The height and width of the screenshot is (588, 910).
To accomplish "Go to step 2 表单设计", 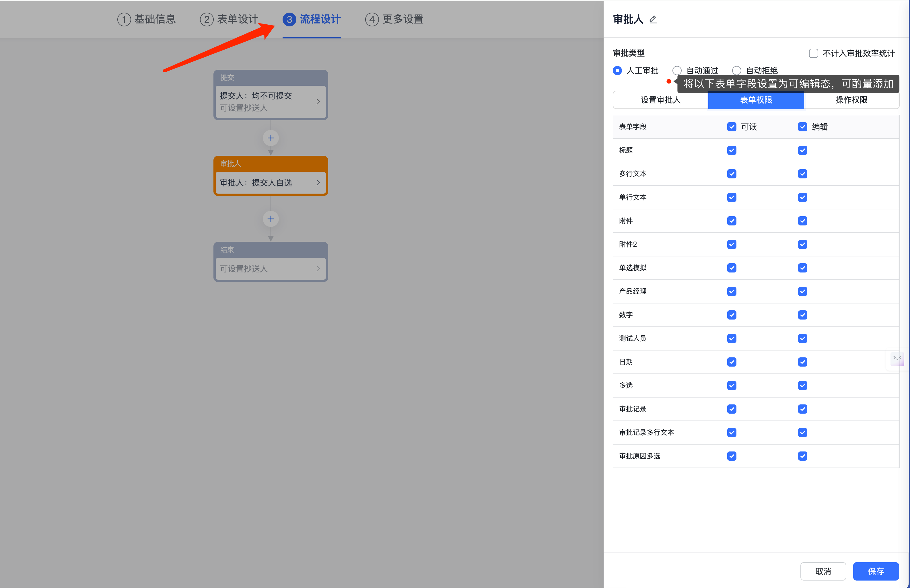I will point(229,19).
